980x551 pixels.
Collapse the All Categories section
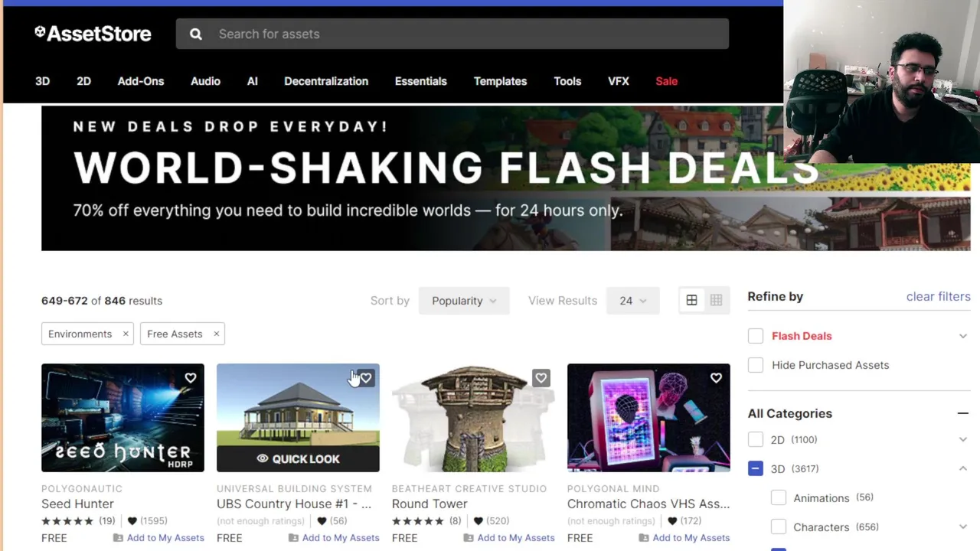click(x=962, y=413)
